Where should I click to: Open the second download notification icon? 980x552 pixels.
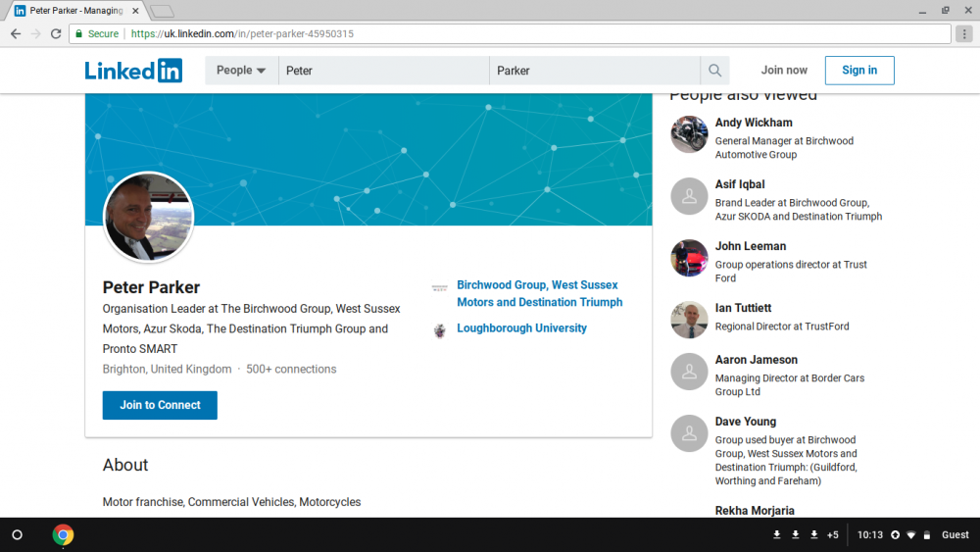tap(796, 535)
